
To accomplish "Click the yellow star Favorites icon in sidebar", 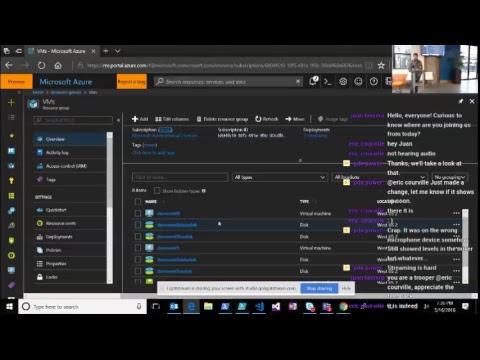I will (x=11, y=136).
